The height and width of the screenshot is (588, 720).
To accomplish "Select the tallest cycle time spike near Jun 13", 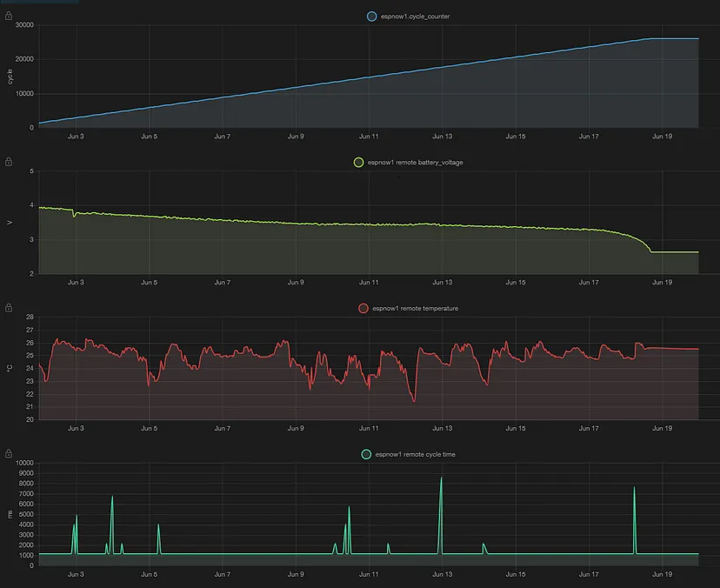I will coord(441,479).
